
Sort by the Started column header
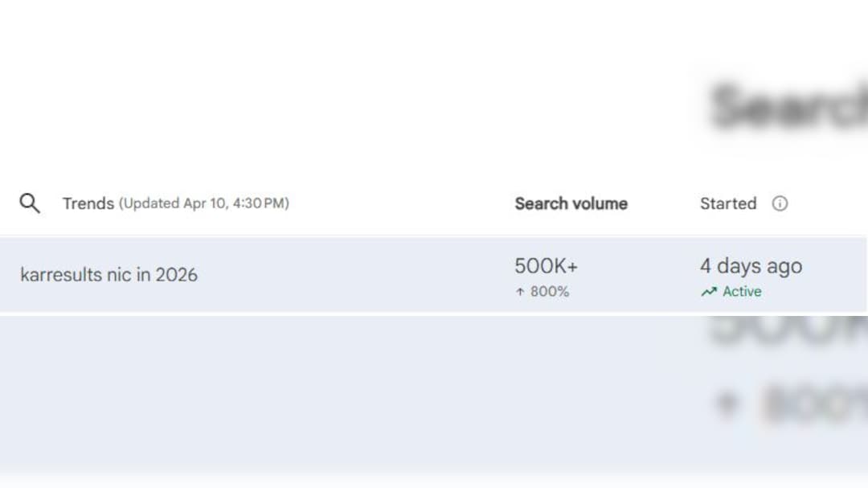(x=727, y=203)
